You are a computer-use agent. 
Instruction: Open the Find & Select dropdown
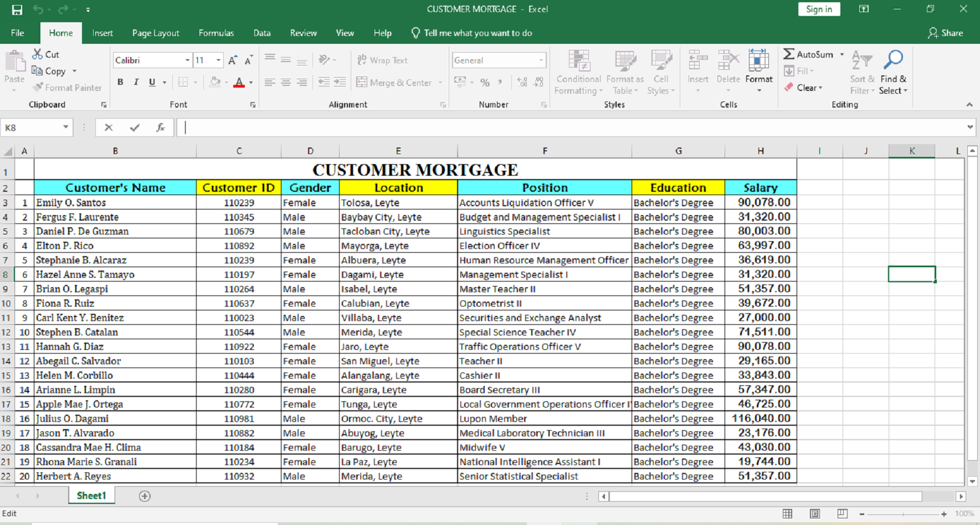coord(893,73)
